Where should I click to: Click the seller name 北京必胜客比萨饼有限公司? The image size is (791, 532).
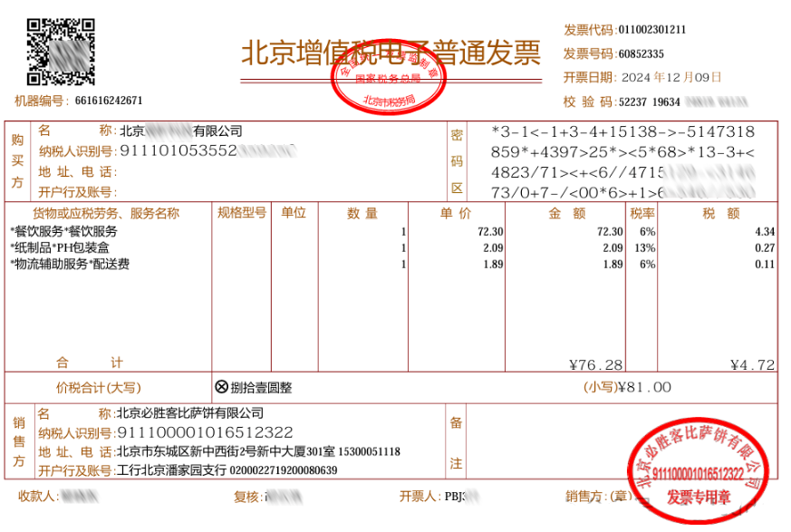[x=190, y=413]
